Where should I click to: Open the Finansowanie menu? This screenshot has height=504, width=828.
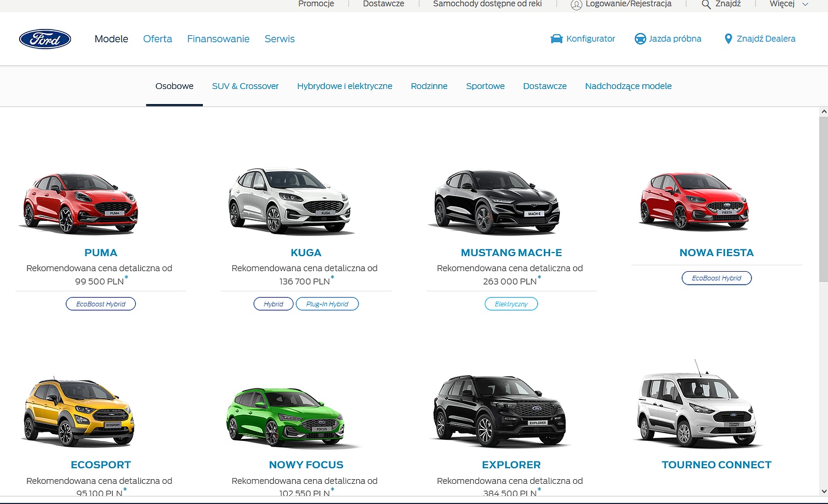218,39
